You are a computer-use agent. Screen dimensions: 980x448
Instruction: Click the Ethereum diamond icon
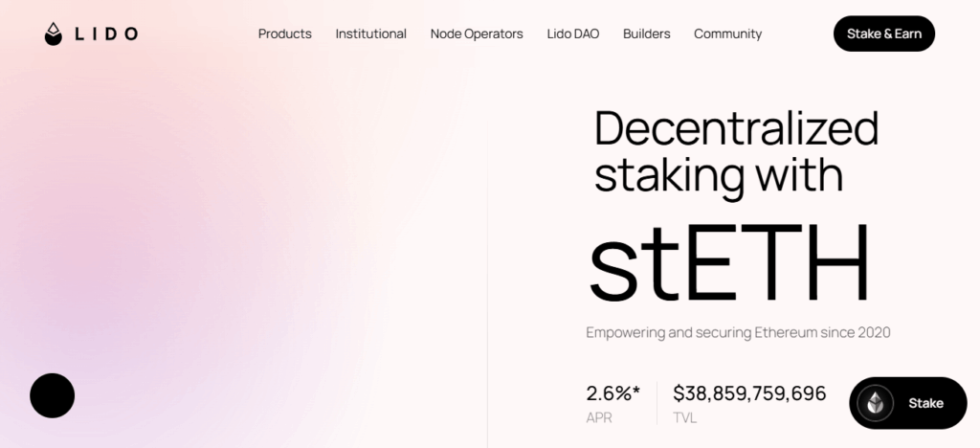coord(875,403)
